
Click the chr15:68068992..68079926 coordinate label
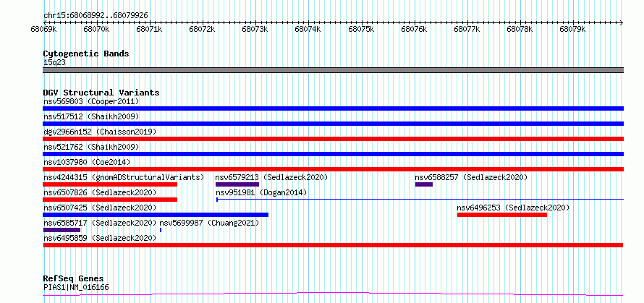coord(96,15)
